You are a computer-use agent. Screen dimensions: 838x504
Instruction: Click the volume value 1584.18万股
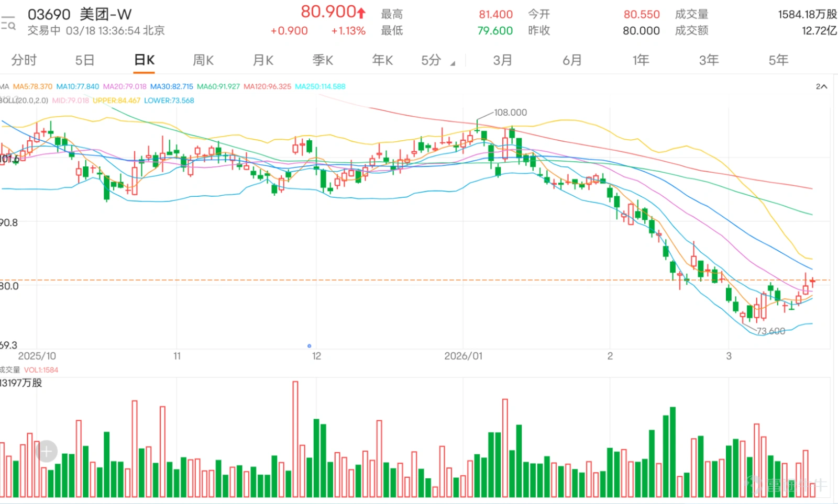(807, 15)
